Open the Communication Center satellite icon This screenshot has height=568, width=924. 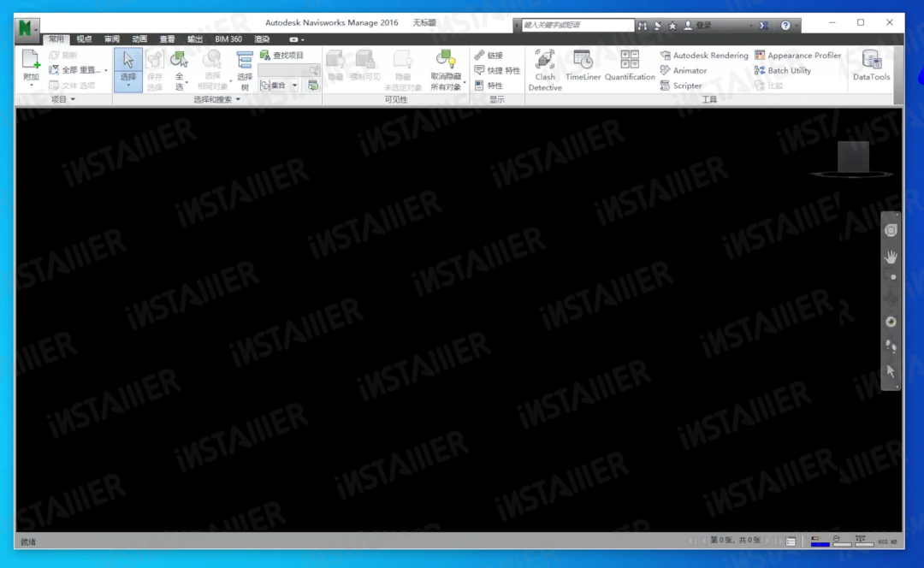point(658,26)
